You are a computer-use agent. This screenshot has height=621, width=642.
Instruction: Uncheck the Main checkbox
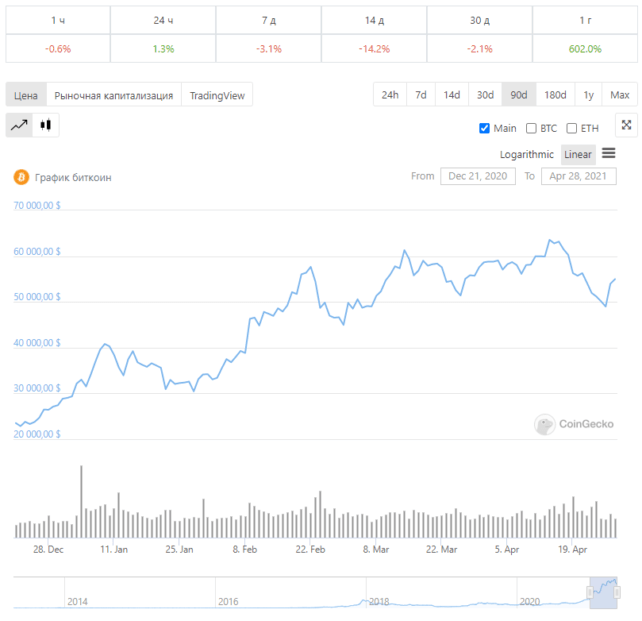click(485, 128)
